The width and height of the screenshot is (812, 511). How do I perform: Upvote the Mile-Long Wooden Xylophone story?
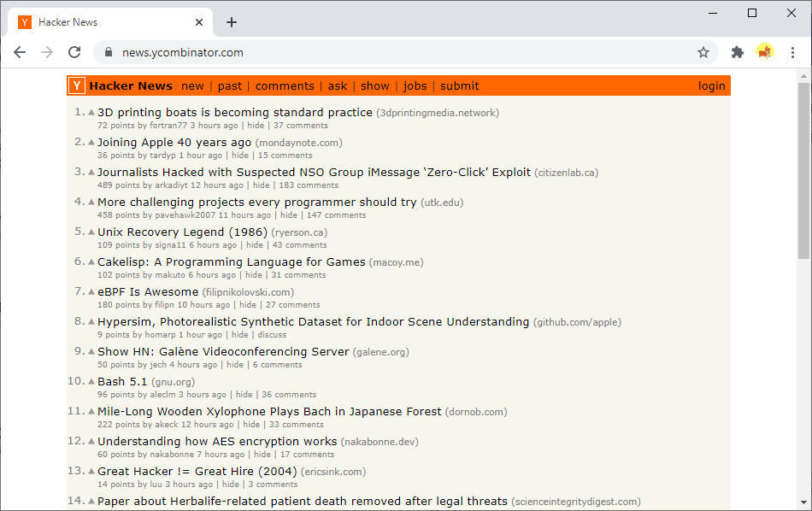(91, 412)
